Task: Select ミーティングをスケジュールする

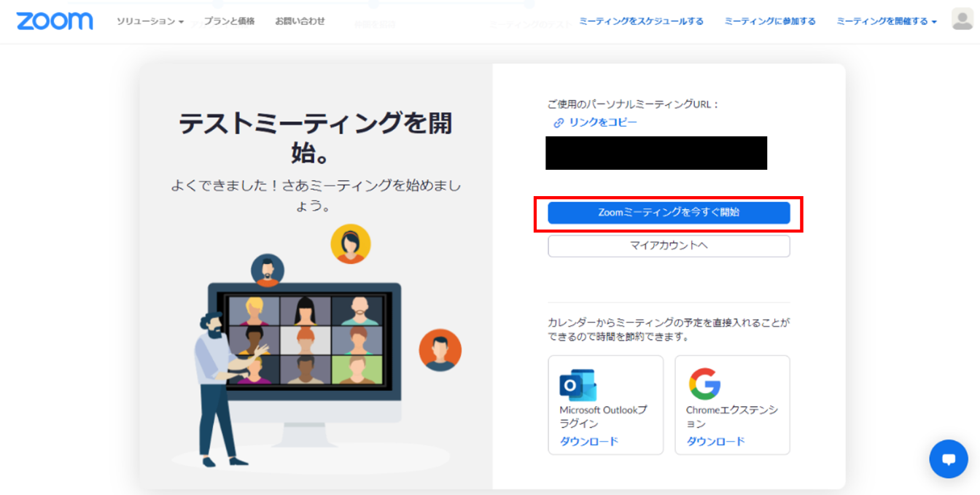Action: 641,21
